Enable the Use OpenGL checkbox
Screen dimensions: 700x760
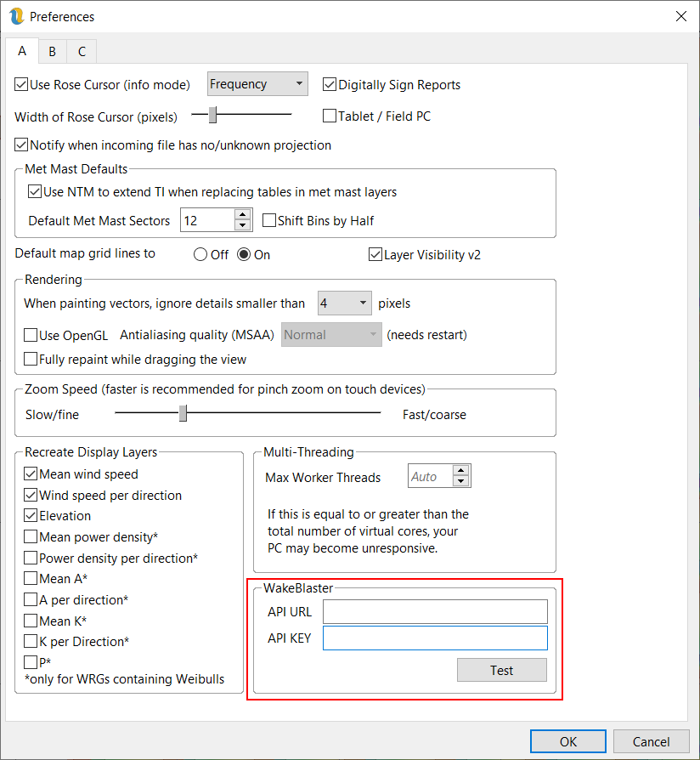click(31, 335)
